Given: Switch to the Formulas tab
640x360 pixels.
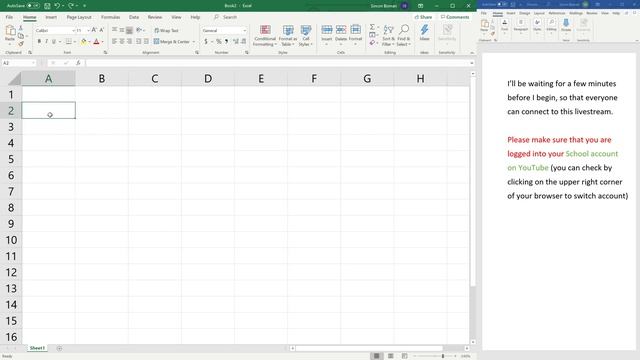Looking at the screenshot, I should pyautogui.click(x=110, y=17).
